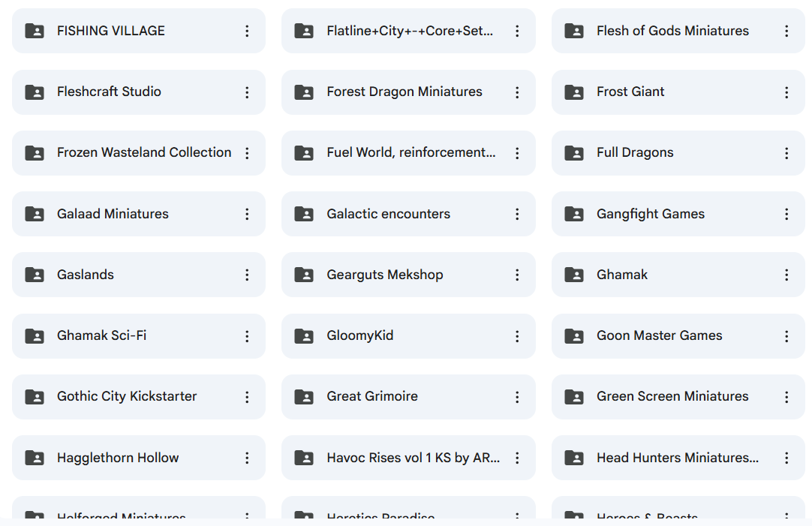Select the Goon Master Games folder name
This screenshot has height=526, width=812.
(x=659, y=335)
